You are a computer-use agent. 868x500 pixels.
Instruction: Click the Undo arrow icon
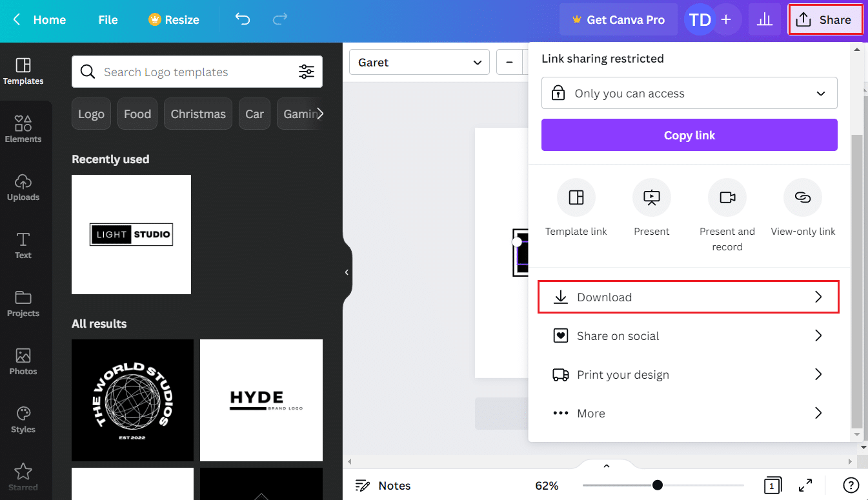pos(243,19)
